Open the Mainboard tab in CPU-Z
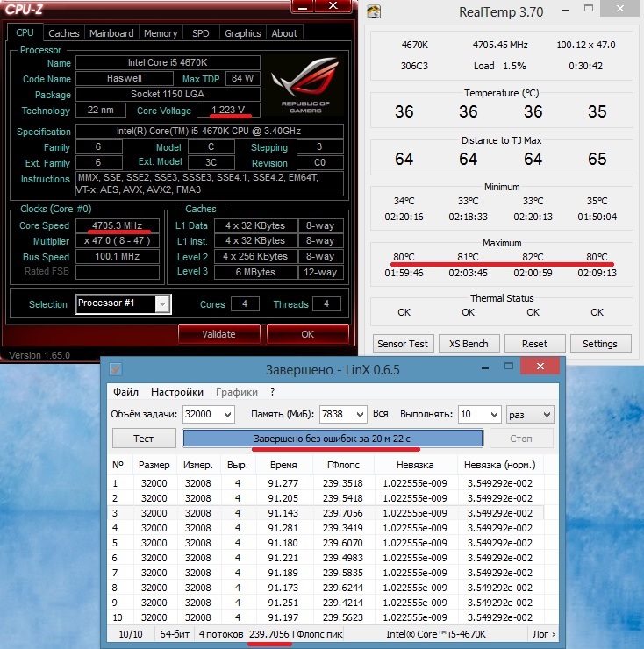 111,33
